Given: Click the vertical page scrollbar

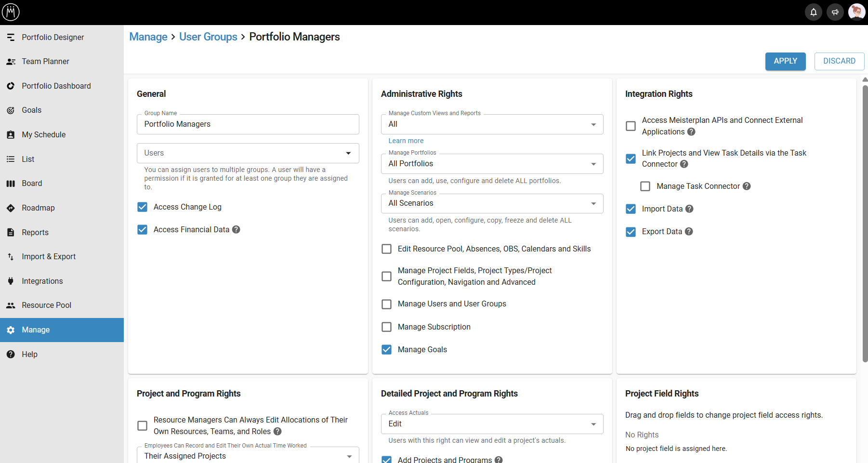Looking at the screenshot, I should tap(865, 222).
